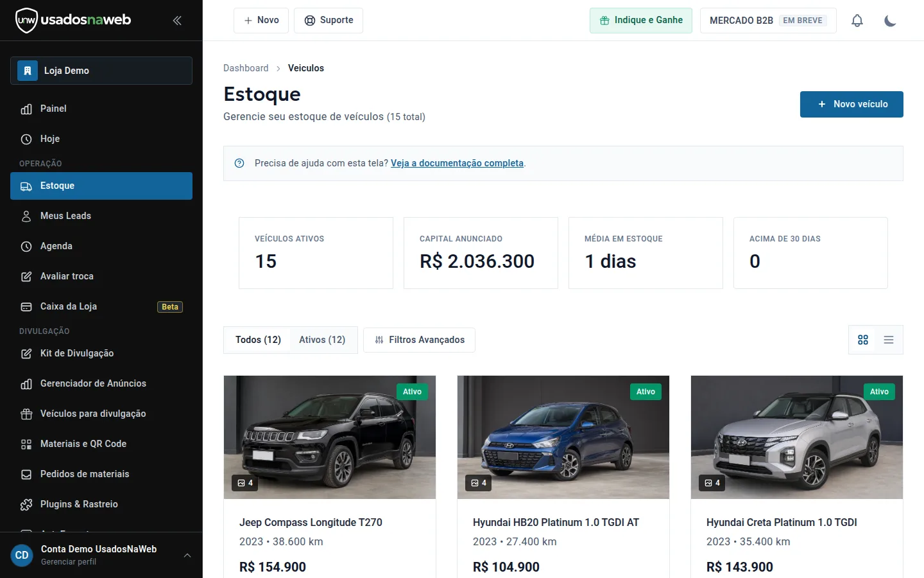The image size is (924, 578).
Task: Select the Todos (12) tab
Action: pos(258,340)
